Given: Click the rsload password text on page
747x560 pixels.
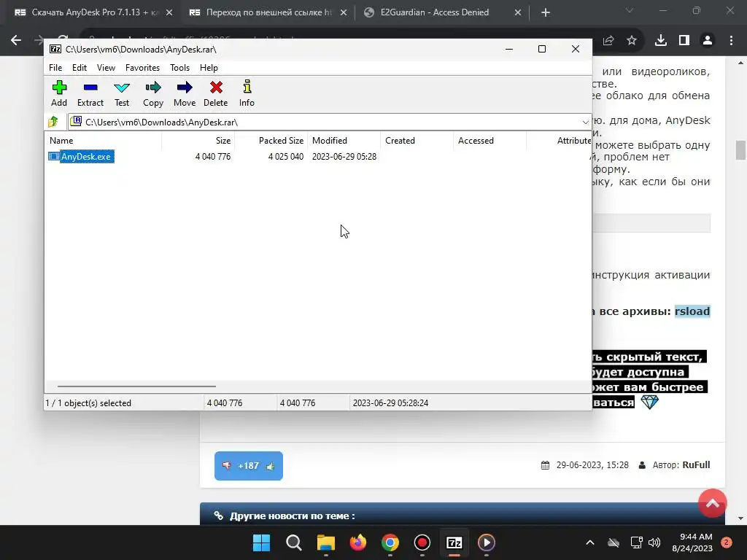Looking at the screenshot, I should tap(692, 311).
